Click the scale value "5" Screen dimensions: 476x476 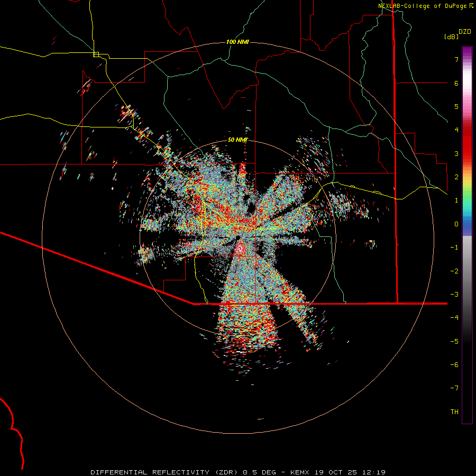(456, 106)
